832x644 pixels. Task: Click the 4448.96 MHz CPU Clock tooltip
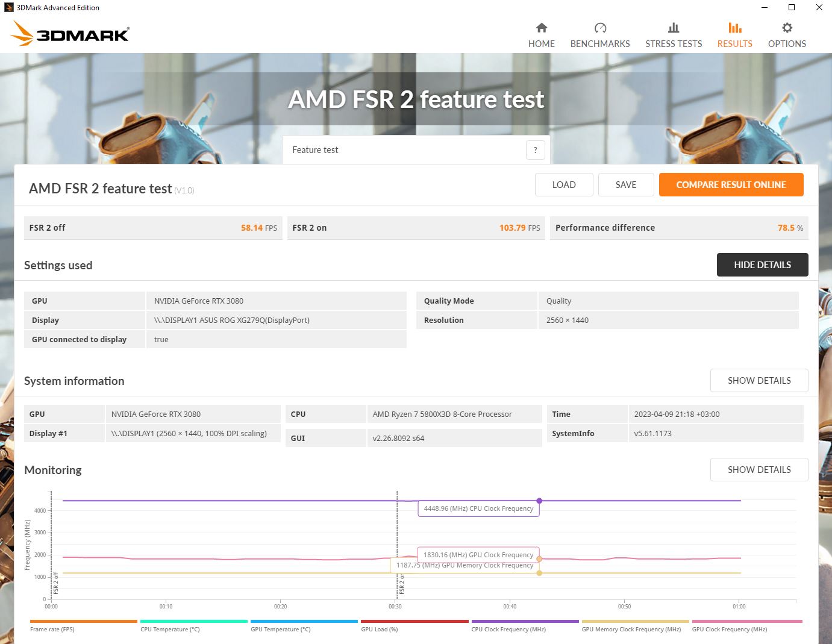479,508
